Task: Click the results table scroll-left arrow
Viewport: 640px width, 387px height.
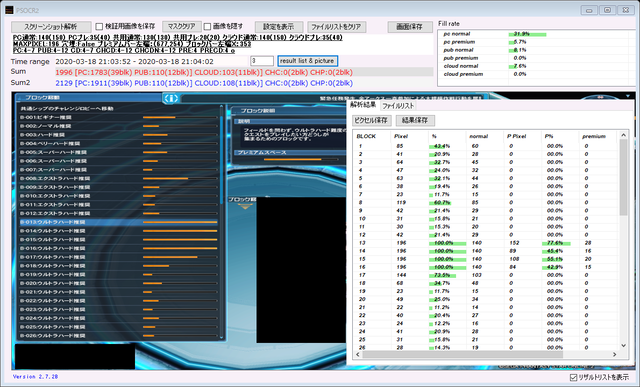Action: pyautogui.click(x=358, y=354)
